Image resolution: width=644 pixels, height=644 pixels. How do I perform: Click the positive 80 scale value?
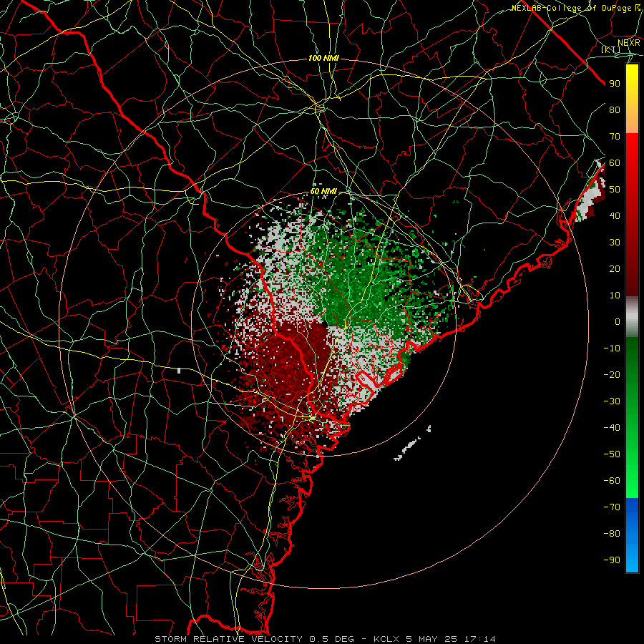coord(615,110)
